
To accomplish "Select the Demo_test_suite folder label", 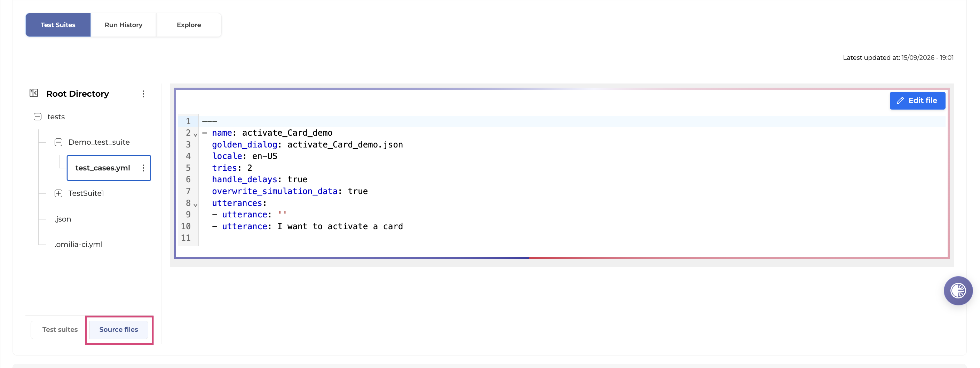I will (99, 142).
